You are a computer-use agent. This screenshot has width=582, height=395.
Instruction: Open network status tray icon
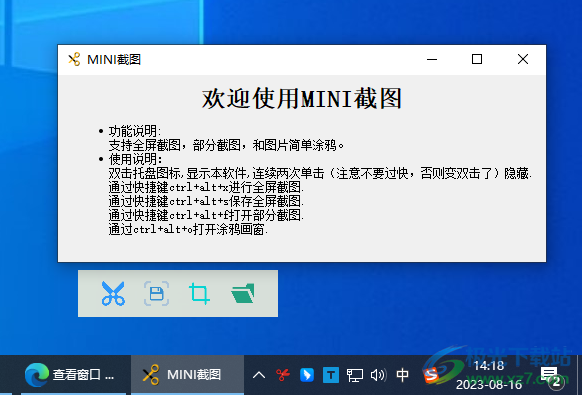(354, 375)
